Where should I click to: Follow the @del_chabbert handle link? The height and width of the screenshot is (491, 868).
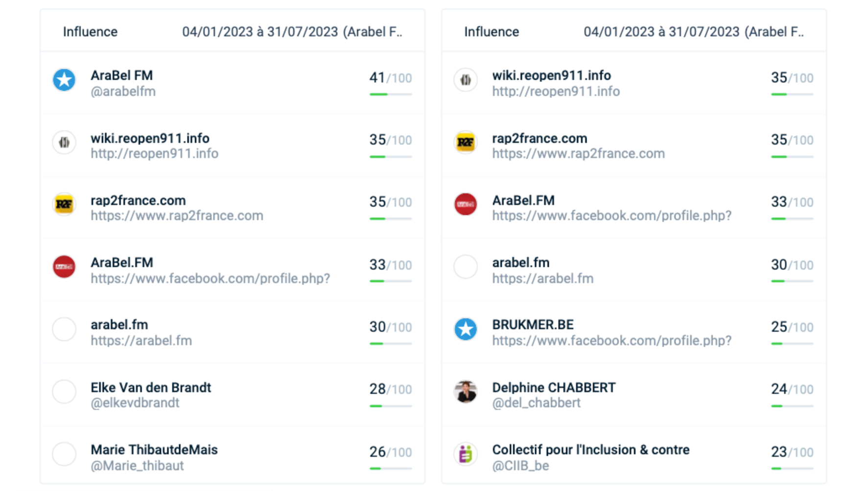[x=536, y=403]
